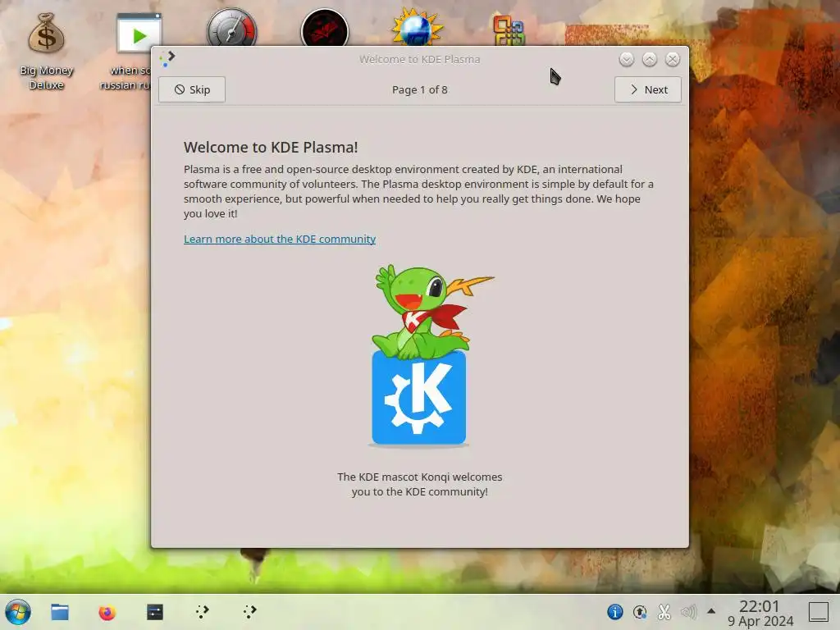Open Learn more about the KDE community link
Image resolution: width=840 pixels, height=630 pixels.
pos(280,239)
